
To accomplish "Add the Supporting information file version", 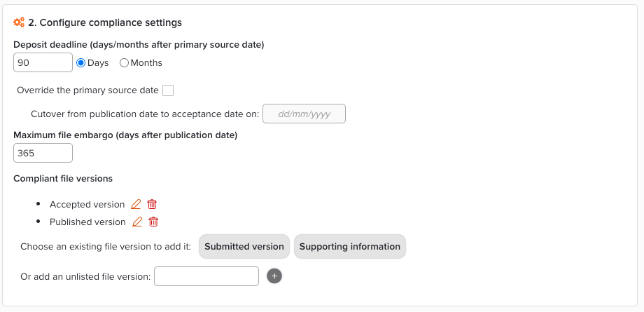I will 350,247.
